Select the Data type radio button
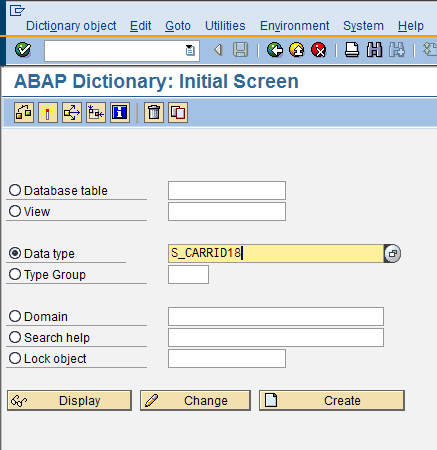Image resolution: width=437 pixels, height=450 pixels. pos(15,253)
